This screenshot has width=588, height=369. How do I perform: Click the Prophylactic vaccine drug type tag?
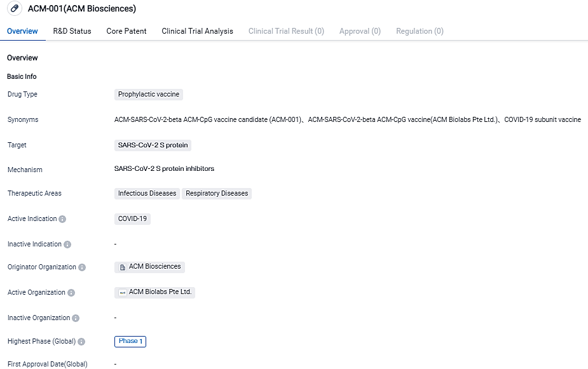coord(149,94)
